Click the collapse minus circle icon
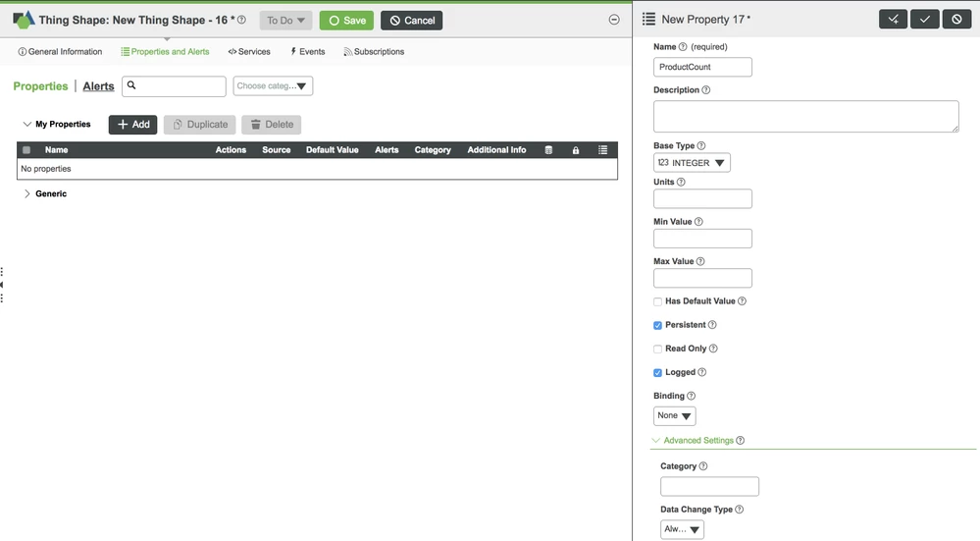The image size is (980, 541). coord(614,20)
